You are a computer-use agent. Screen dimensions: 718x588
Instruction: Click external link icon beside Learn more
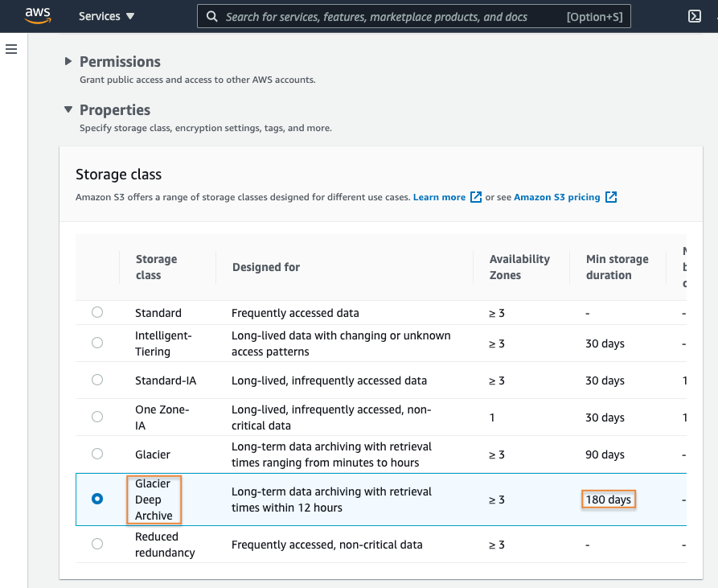pos(476,197)
